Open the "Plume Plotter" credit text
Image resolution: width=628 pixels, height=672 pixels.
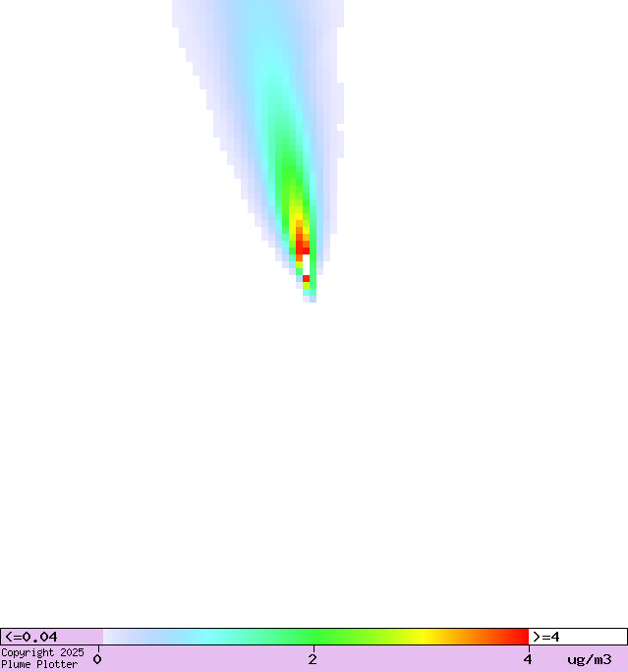pyautogui.click(x=39, y=665)
